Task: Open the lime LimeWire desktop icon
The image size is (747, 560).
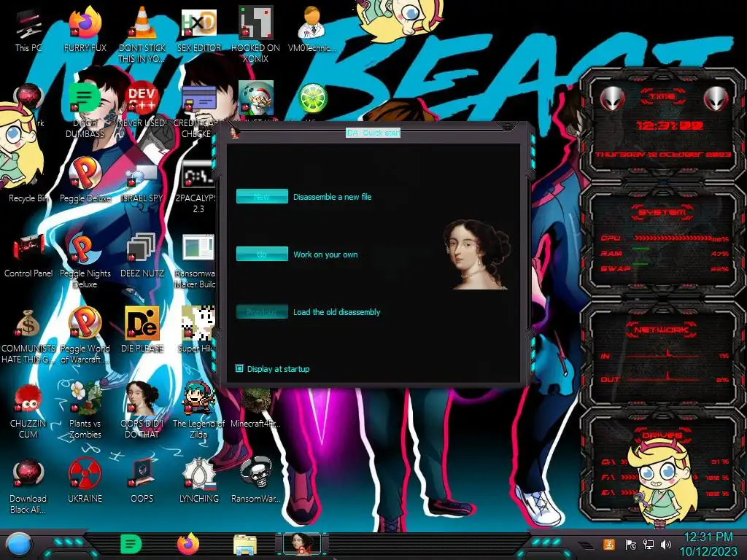Action: pos(312,98)
